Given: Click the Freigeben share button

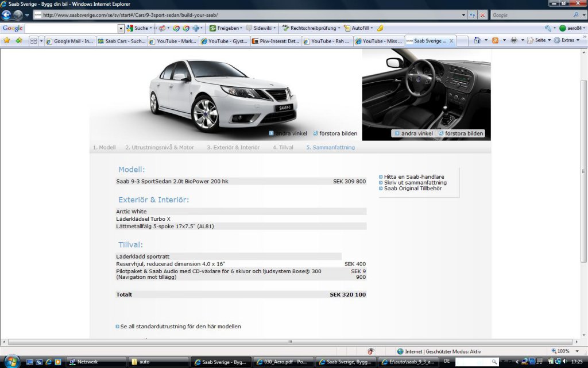Looking at the screenshot, I should (225, 28).
